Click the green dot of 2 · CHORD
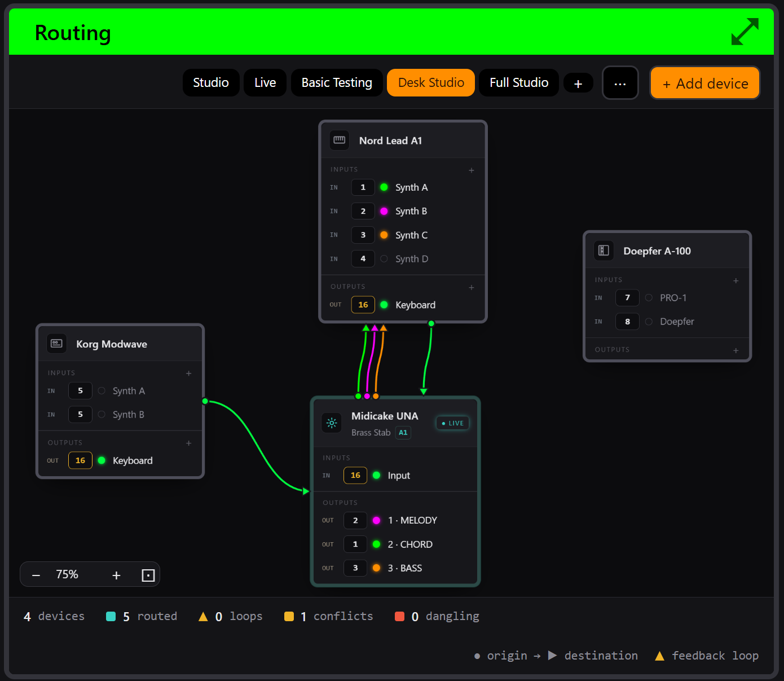 coord(376,544)
